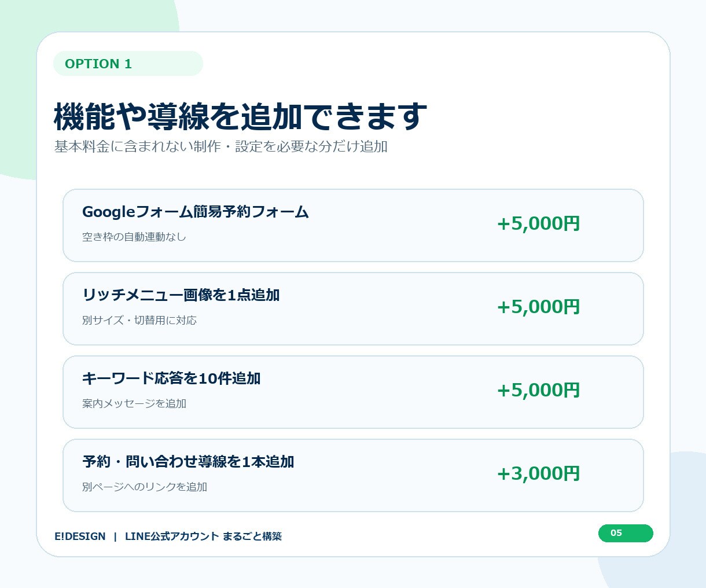
Task: Click +5,000円 price in キーワード応答 row
Action: coord(538,391)
